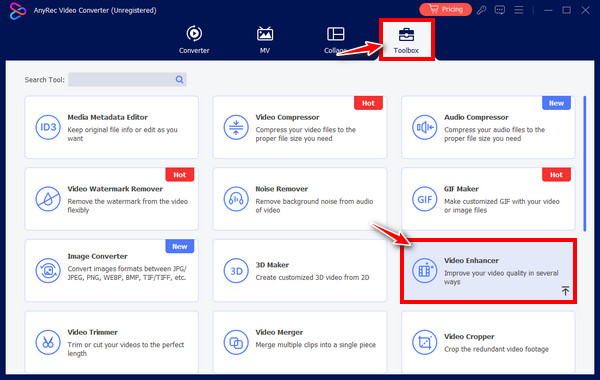Open the Video Cropper title
The height and width of the screenshot is (380, 600).
coord(469,336)
